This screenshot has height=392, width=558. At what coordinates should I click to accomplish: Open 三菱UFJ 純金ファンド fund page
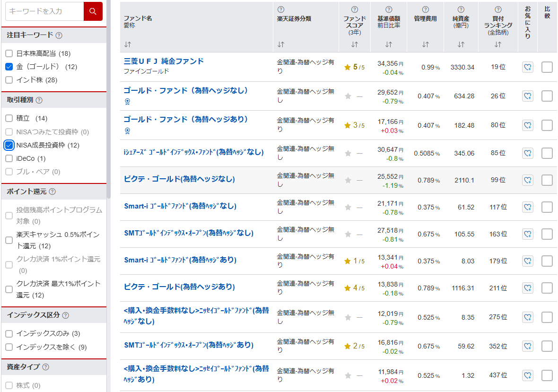point(164,61)
